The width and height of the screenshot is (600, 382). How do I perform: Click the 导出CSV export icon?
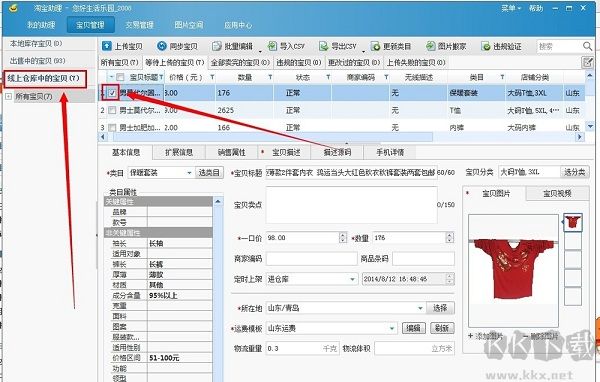pyautogui.click(x=324, y=46)
